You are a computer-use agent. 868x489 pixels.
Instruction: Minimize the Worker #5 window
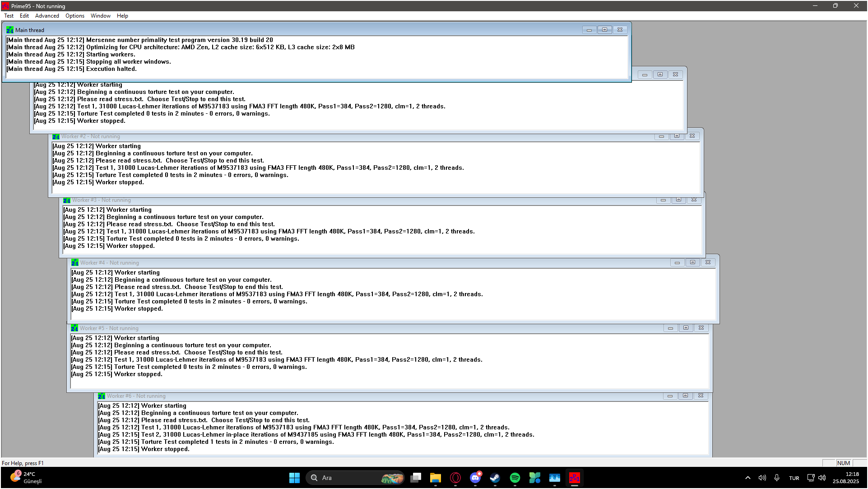click(x=670, y=328)
